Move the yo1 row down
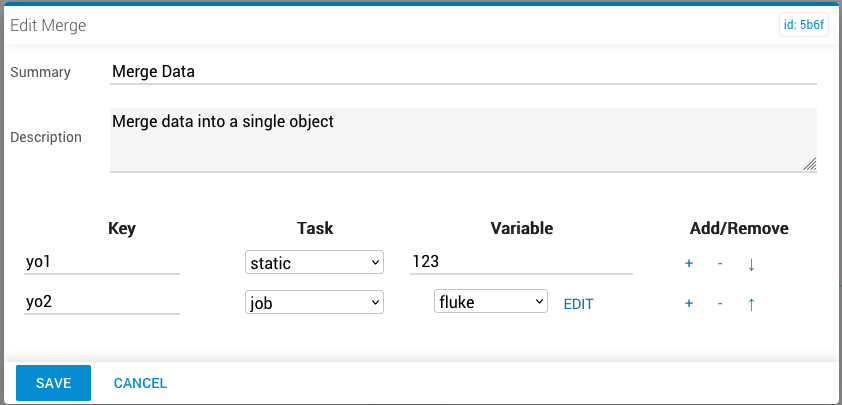The image size is (842, 405). pos(751,263)
